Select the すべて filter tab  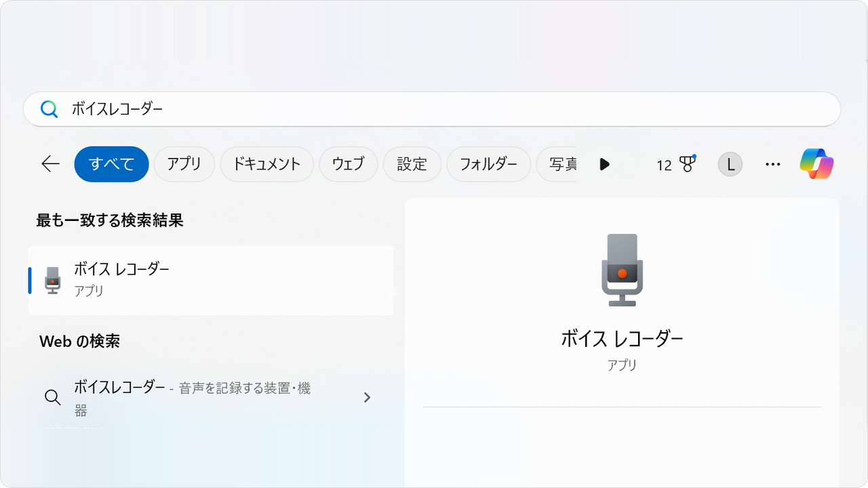pos(111,164)
